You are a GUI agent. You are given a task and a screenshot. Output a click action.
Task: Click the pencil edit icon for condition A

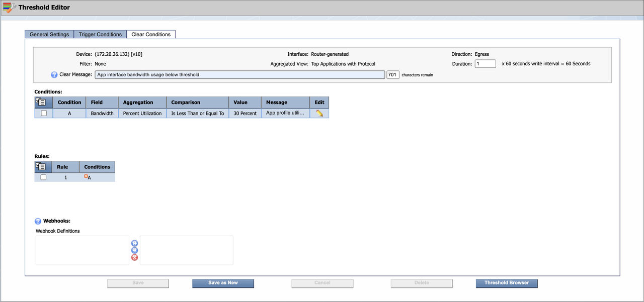point(319,114)
